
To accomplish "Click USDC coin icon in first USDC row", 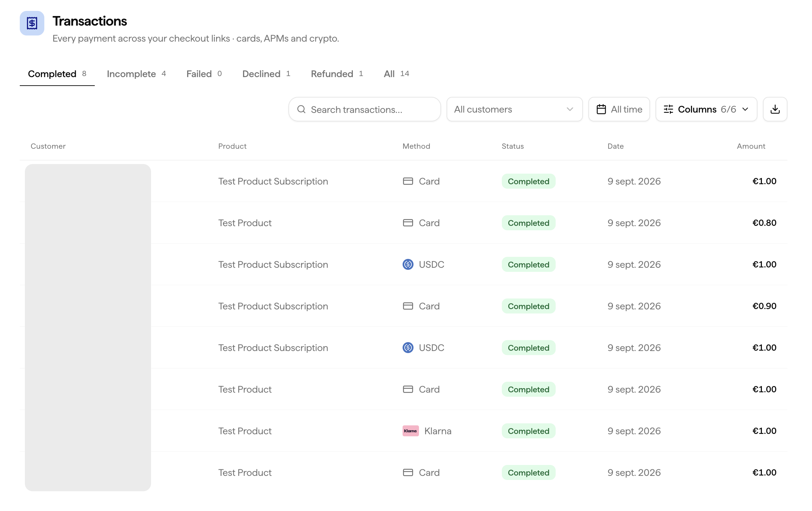I will click(408, 264).
